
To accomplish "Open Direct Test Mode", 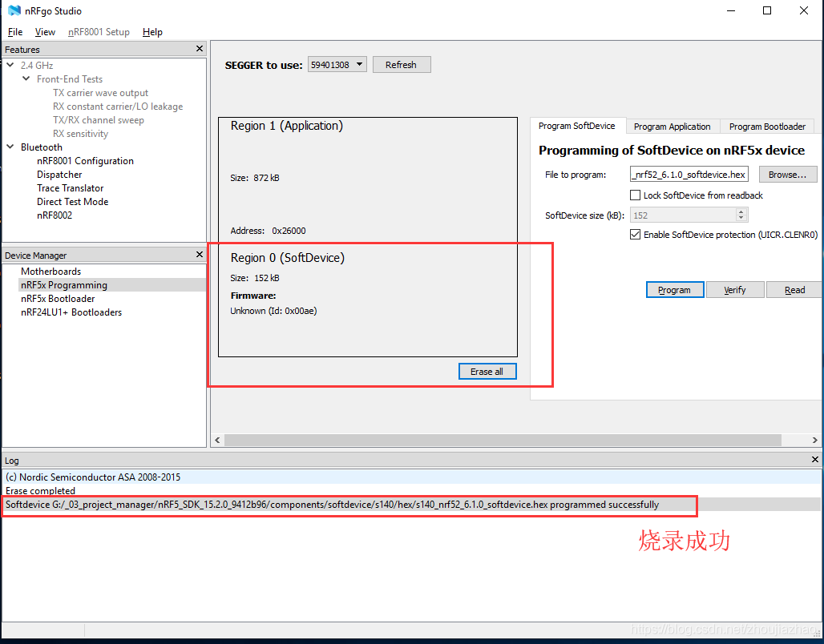I will click(x=72, y=202).
